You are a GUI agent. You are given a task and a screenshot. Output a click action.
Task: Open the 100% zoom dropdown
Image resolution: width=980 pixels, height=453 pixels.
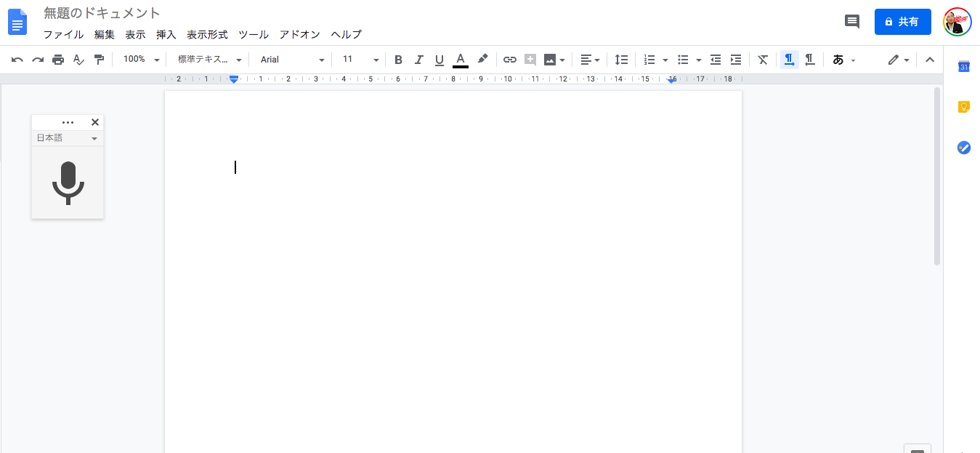141,60
